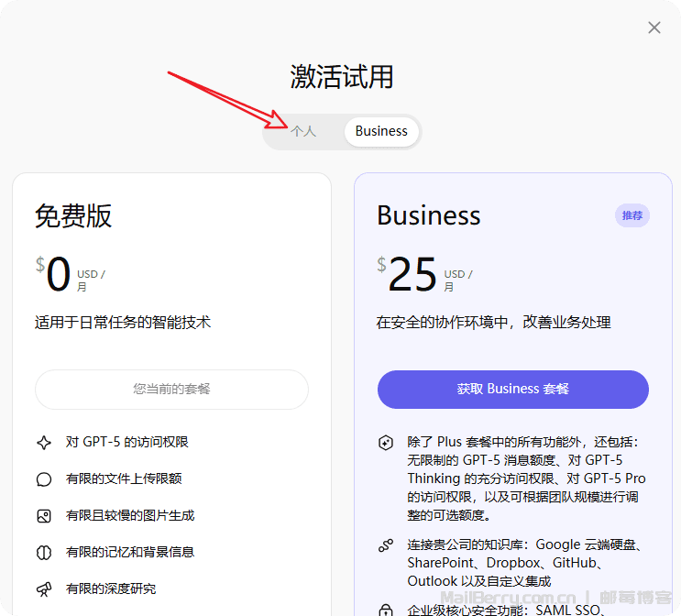The height and width of the screenshot is (616, 681).
Task: Click the memory icon beside 有限的记忆和背景信息
Action: [44, 553]
